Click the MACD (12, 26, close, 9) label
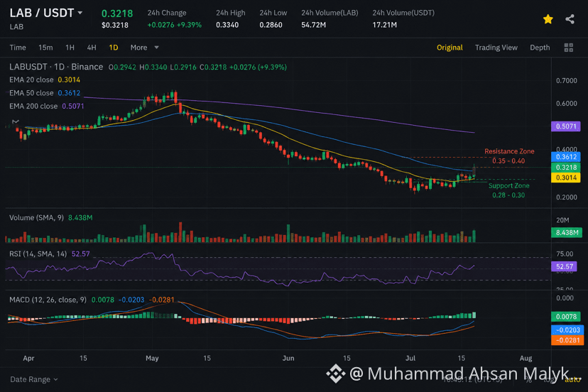This screenshot has height=392, width=588. pyautogui.click(x=48, y=300)
